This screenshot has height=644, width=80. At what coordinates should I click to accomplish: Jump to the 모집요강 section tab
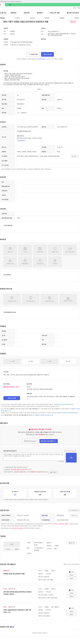2,18
